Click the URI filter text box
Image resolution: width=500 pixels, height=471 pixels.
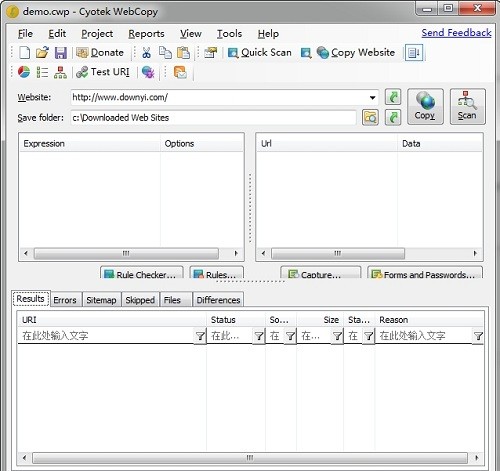click(106, 336)
